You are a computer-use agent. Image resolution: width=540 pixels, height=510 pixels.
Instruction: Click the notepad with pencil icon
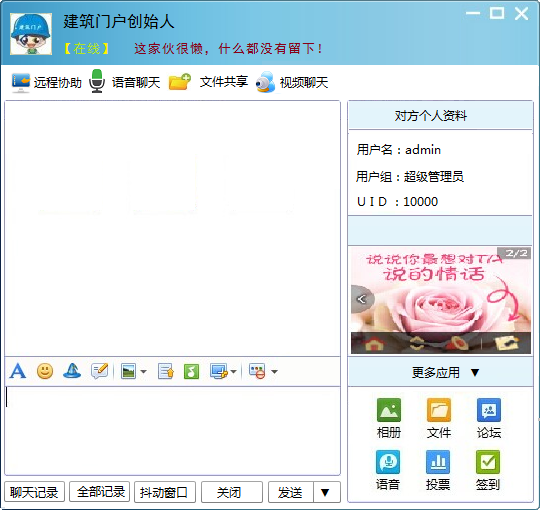click(x=100, y=371)
